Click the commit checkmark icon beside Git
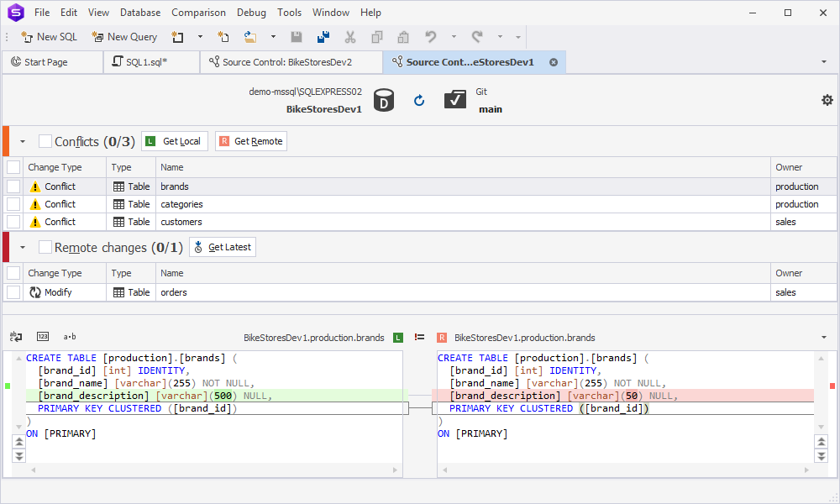The height and width of the screenshot is (504, 840). [454, 99]
